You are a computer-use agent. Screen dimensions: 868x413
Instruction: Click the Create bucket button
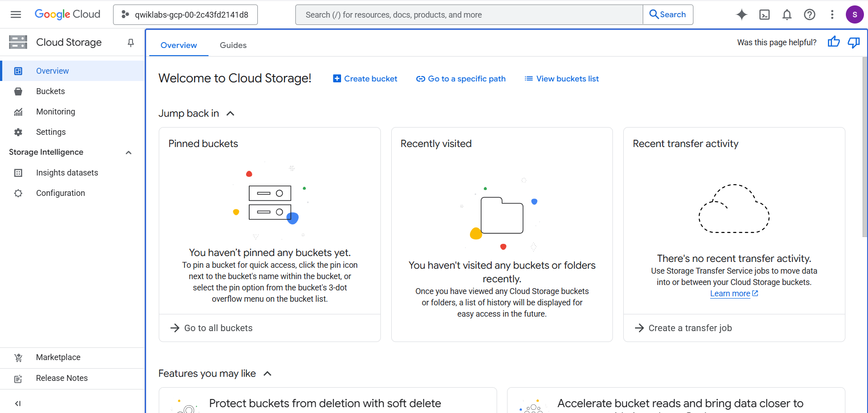[365, 79]
